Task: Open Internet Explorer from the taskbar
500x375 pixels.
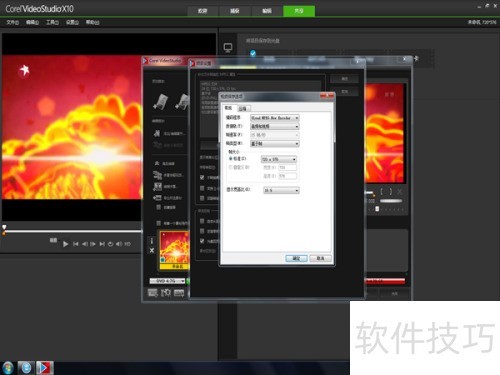Action: point(26,368)
